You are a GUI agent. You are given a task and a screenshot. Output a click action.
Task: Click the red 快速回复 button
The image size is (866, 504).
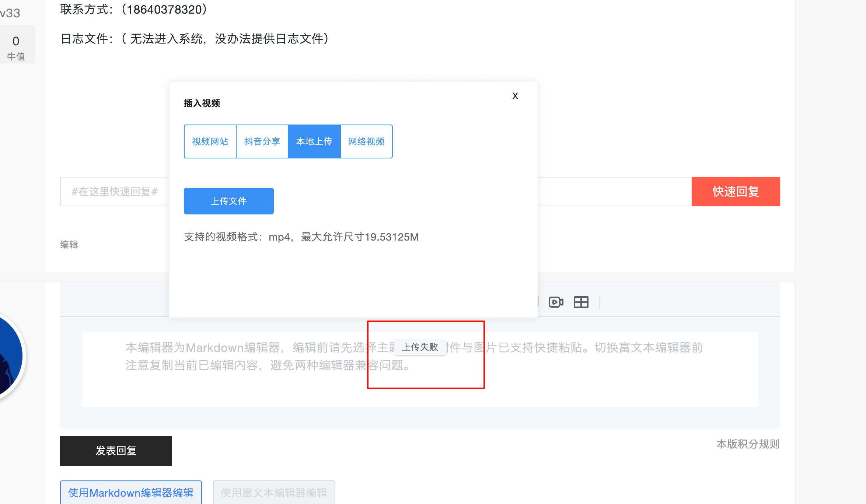[736, 192]
